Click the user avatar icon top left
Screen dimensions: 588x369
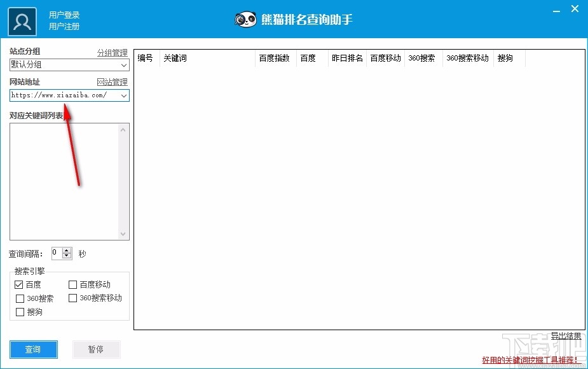[22, 20]
